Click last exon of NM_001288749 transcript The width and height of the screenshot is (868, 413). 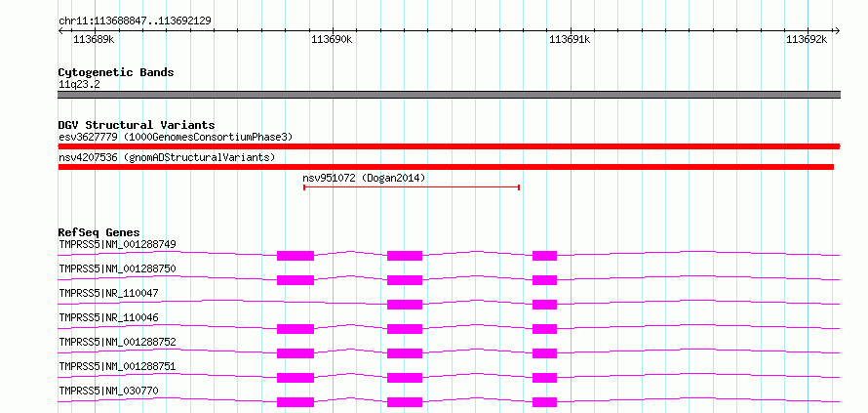tap(545, 256)
